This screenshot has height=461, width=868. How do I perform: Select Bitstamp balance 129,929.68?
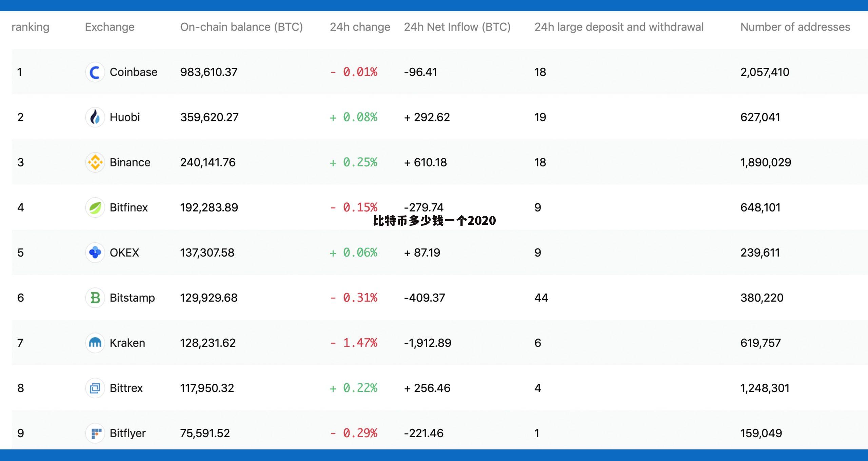coord(209,298)
